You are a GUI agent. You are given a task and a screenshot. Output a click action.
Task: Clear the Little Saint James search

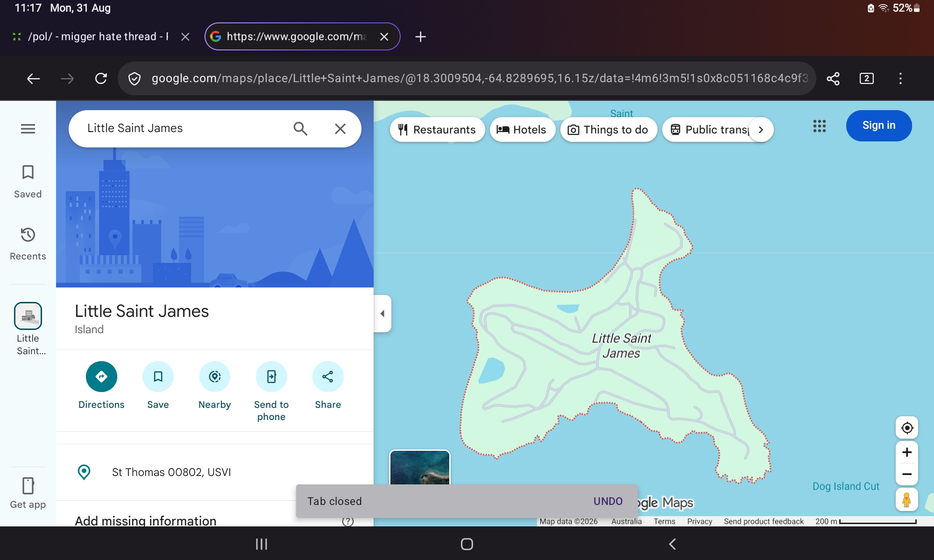[x=340, y=129]
